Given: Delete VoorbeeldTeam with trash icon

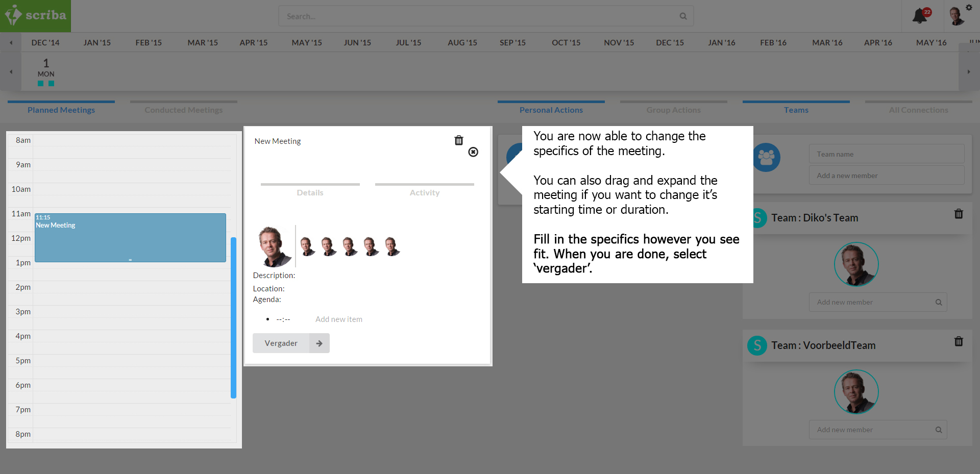Looking at the screenshot, I should [958, 342].
